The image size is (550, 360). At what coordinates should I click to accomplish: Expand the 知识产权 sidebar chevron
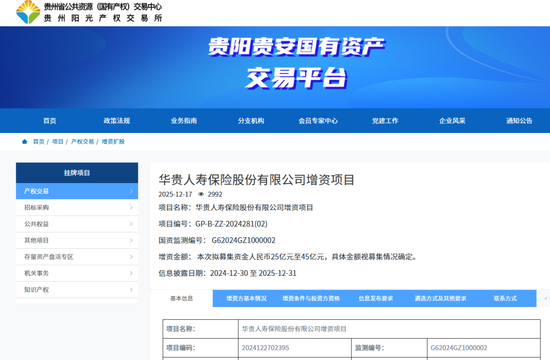click(x=131, y=289)
